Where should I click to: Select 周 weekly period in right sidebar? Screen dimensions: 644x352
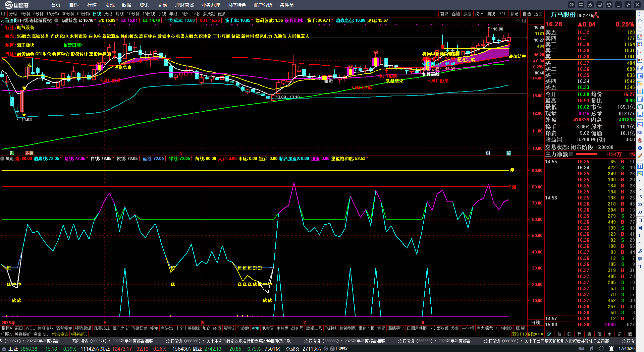(640, 228)
